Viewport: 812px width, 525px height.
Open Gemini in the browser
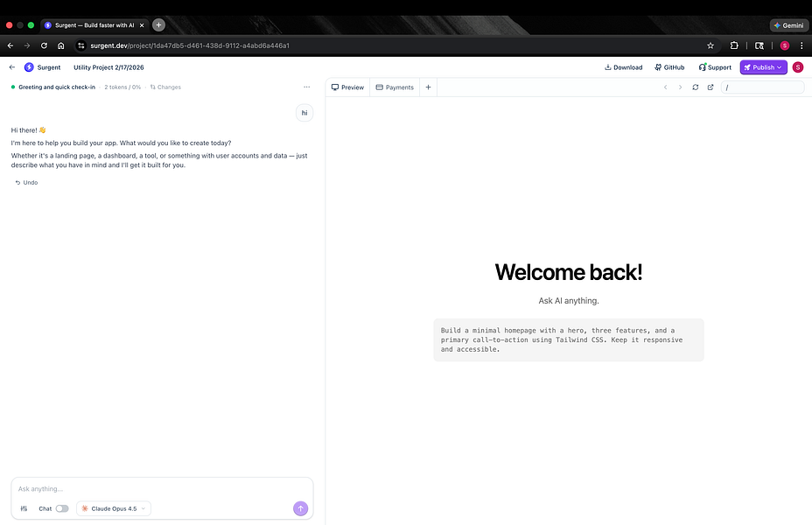coord(788,24)
